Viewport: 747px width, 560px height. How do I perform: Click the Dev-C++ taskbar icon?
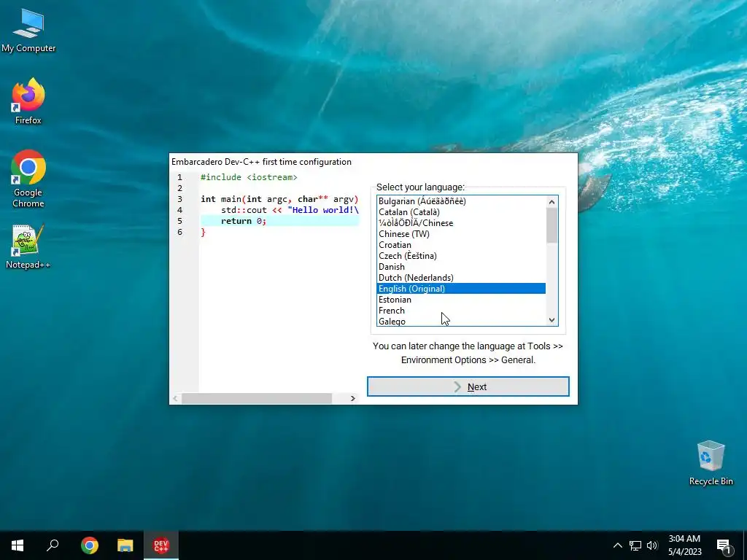(x=161, y=545)
